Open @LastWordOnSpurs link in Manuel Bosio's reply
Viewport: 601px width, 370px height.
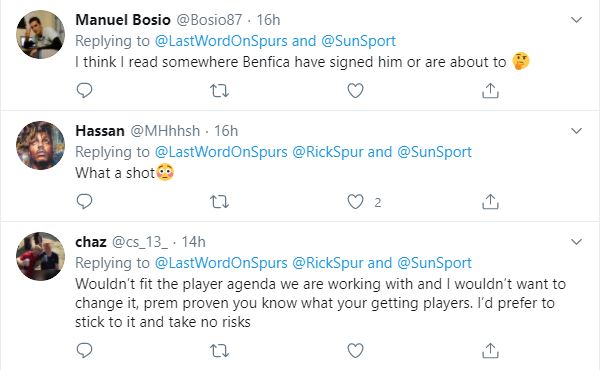click(221, 41)
